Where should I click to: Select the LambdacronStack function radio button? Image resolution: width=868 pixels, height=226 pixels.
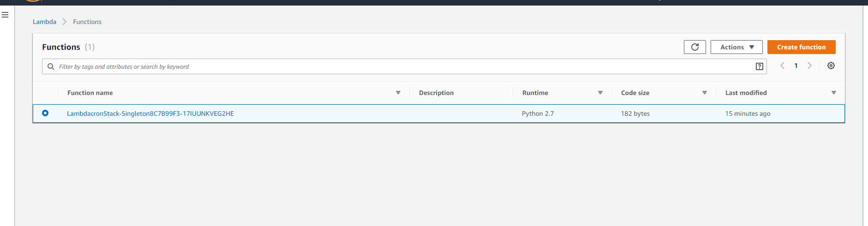(x=45, y=113)
